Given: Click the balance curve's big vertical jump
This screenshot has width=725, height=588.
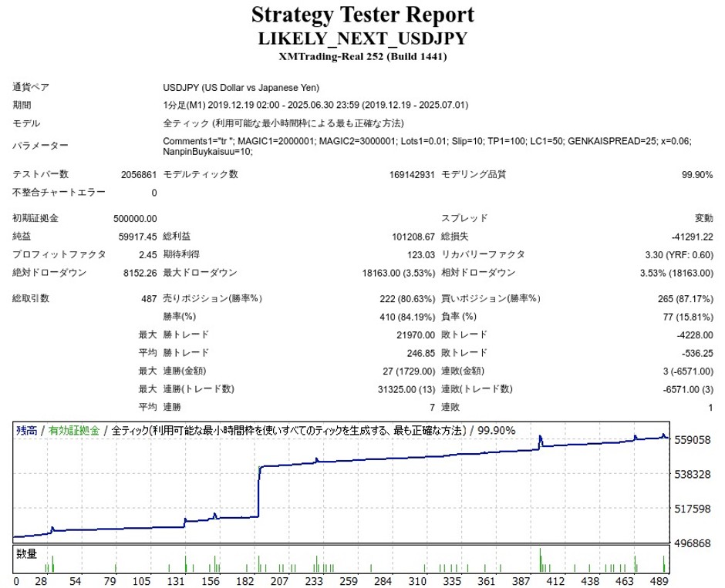Looking at the screenshot, I should pyautogui.click(x=259, y=492).
